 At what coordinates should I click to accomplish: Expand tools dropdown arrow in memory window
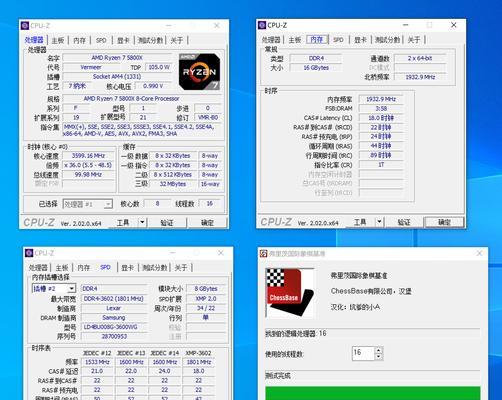(x=379, y=222)
